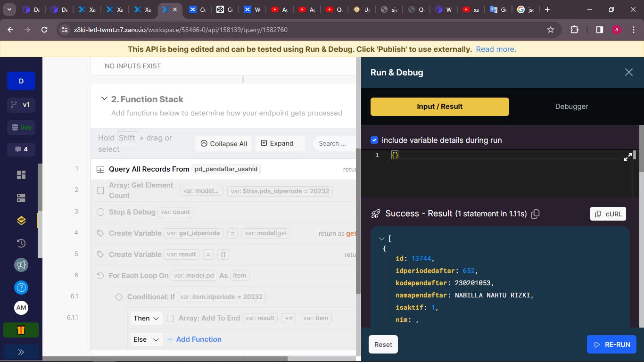Click var: item.idperiode = 20232 condition
The width and height of the screenshot is (644, 362).
click(x=221, y=297)
